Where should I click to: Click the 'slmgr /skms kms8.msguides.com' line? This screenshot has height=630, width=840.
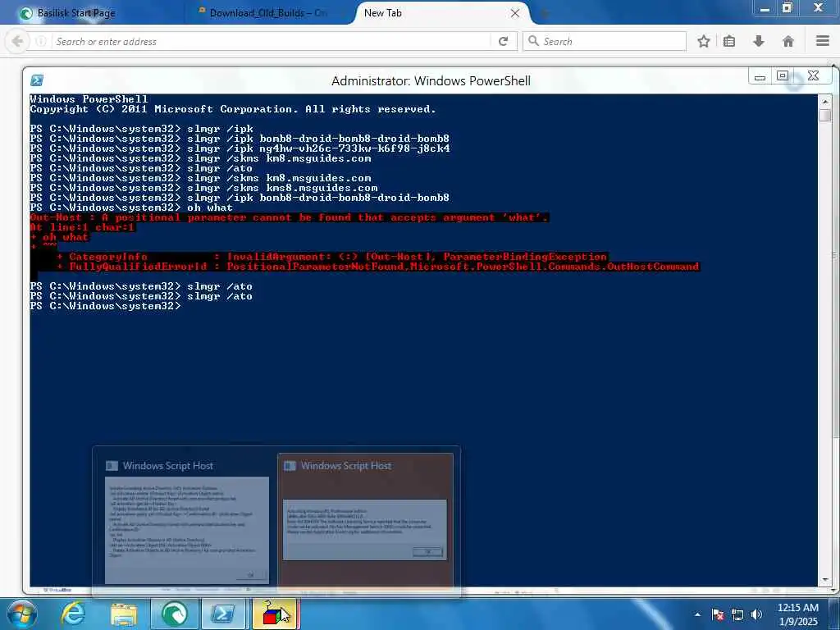coord(204,188)
